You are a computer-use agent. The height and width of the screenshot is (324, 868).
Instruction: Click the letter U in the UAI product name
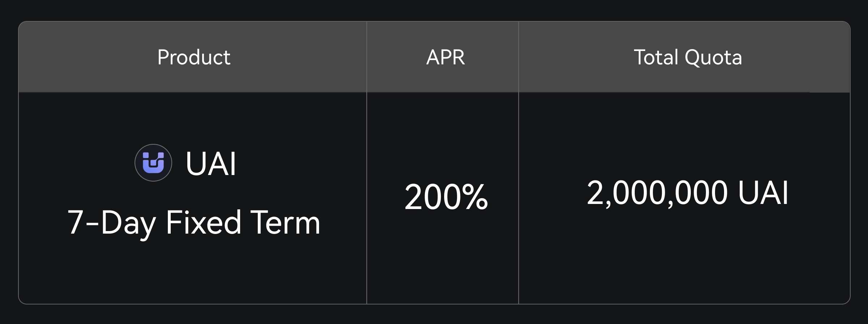click(x=196, y=163)
